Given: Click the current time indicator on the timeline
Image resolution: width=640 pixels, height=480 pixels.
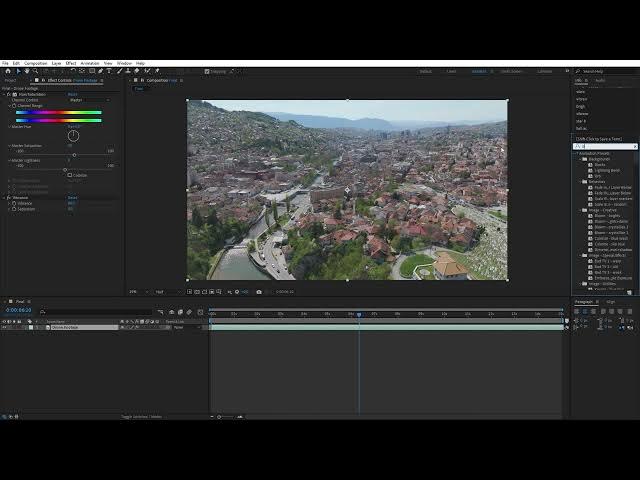Looking at the screenshot, I should click(359, 314).
